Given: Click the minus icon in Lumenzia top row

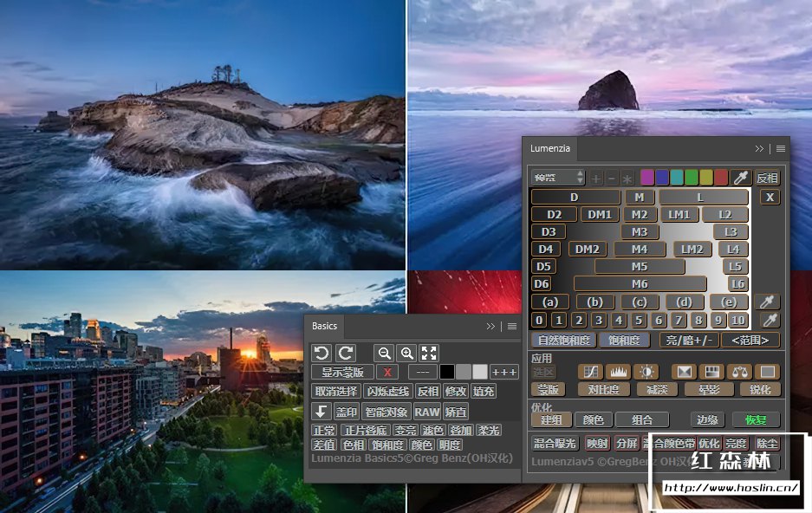Looking at the screenshot, I should 612,179.
